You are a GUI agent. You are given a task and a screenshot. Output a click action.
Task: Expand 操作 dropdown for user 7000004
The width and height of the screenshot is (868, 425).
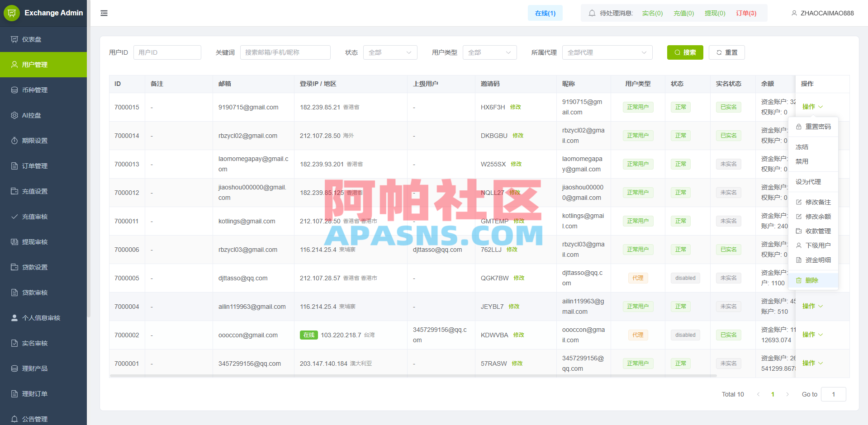[812, 306]
